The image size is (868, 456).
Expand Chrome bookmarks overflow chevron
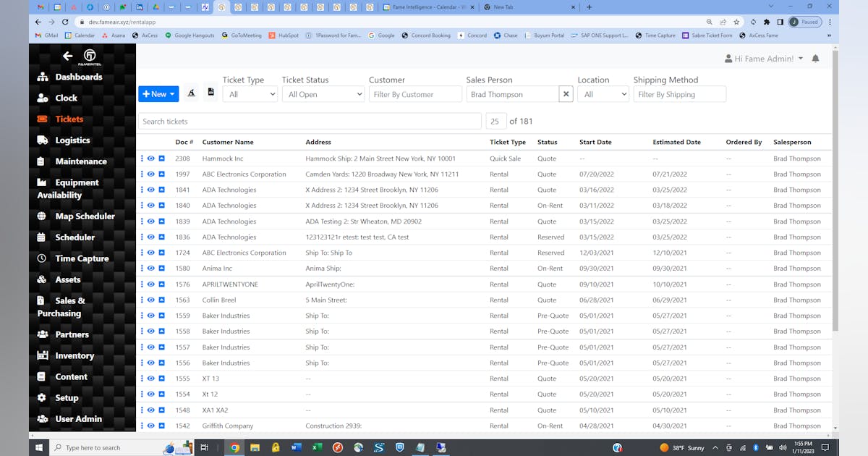pos(828,35)
